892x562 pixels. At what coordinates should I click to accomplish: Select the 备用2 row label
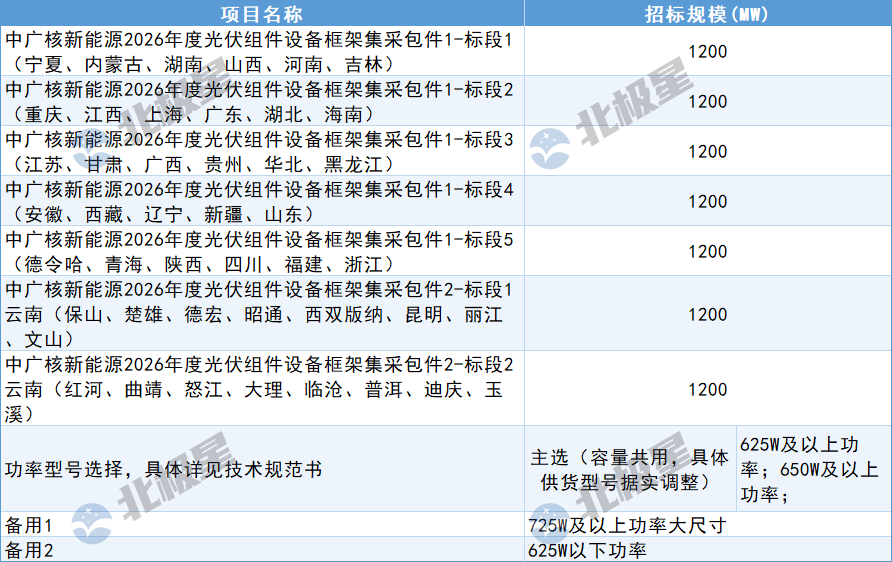(261, 550)
